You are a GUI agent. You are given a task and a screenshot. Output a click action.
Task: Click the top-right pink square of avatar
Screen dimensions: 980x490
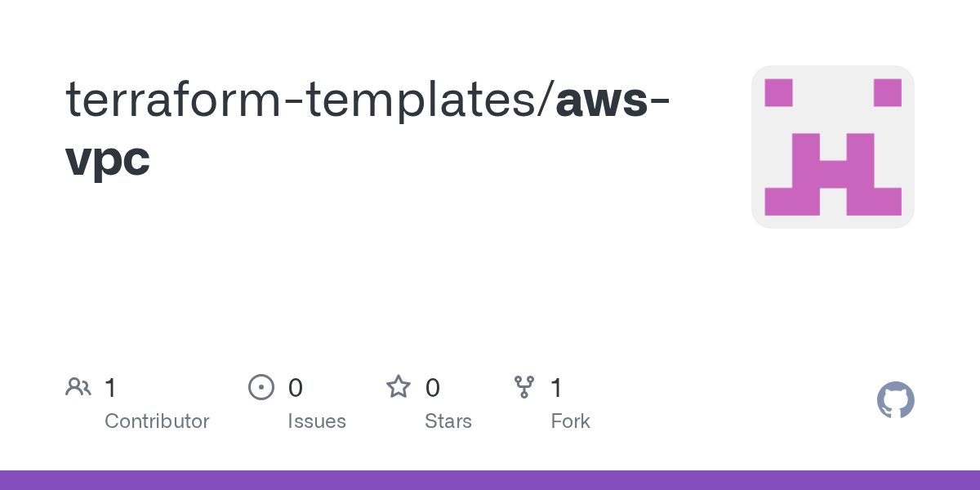(887, 92)
